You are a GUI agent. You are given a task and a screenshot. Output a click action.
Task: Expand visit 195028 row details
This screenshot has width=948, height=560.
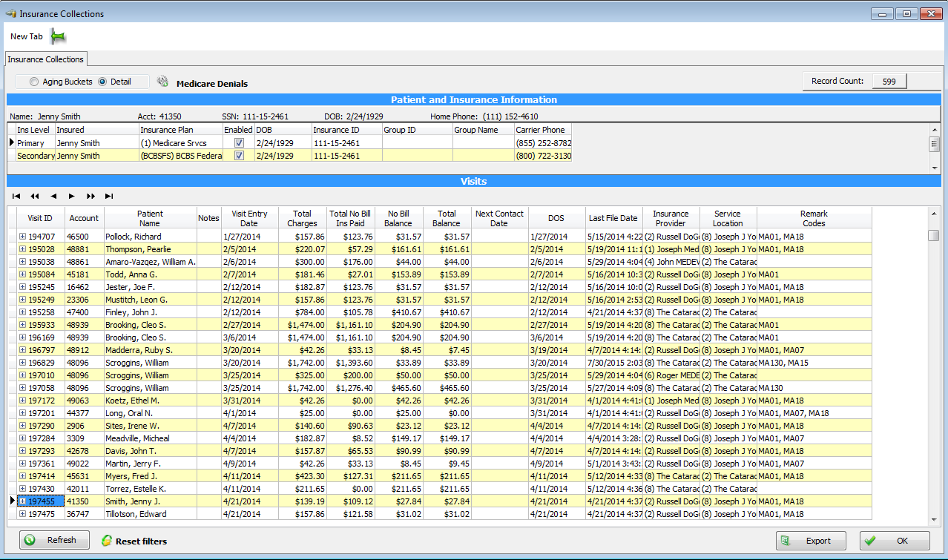[x=22, y=249]
